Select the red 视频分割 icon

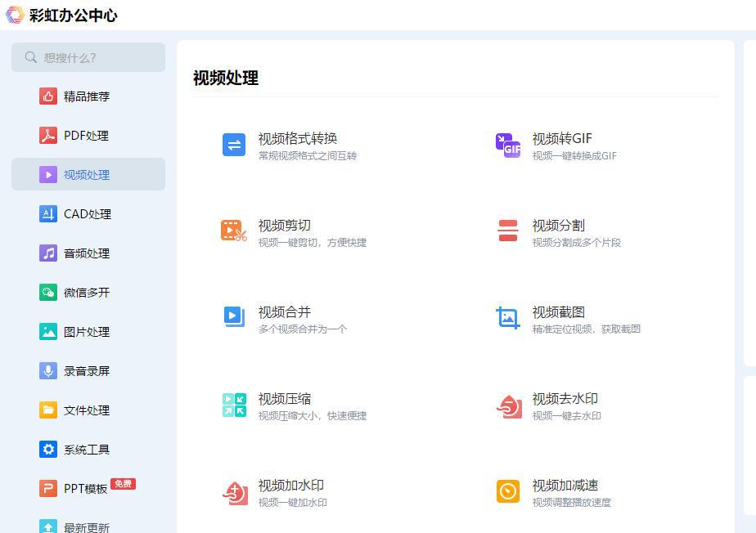tap(508, 231)
